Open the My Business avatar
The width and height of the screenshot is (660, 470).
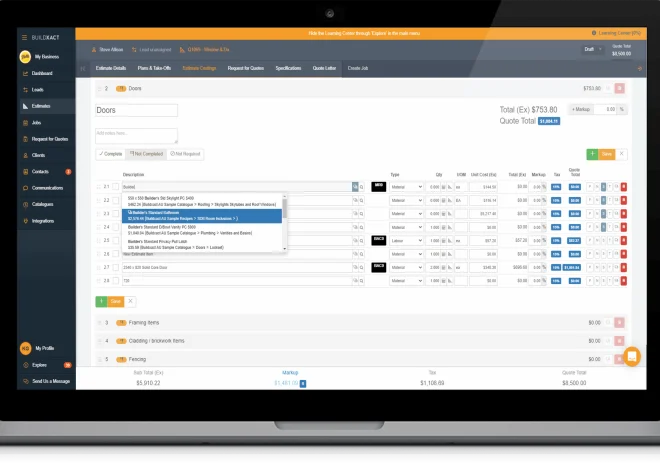25,56
